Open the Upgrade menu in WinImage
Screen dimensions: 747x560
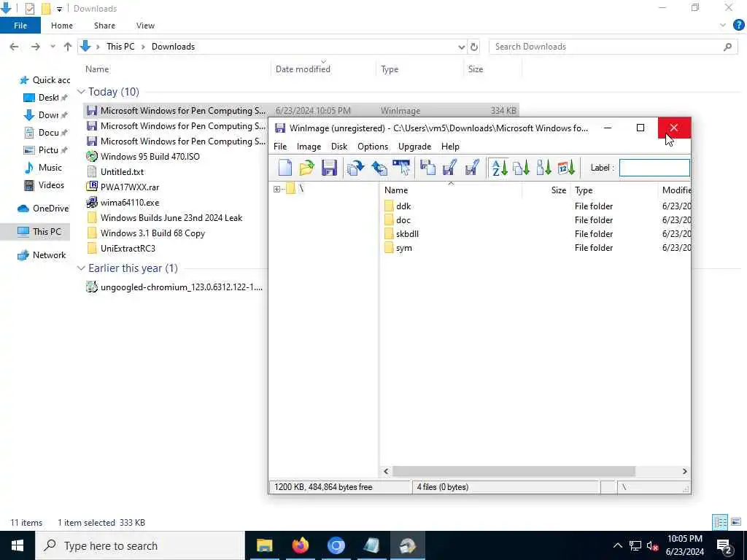pos(414,147)
